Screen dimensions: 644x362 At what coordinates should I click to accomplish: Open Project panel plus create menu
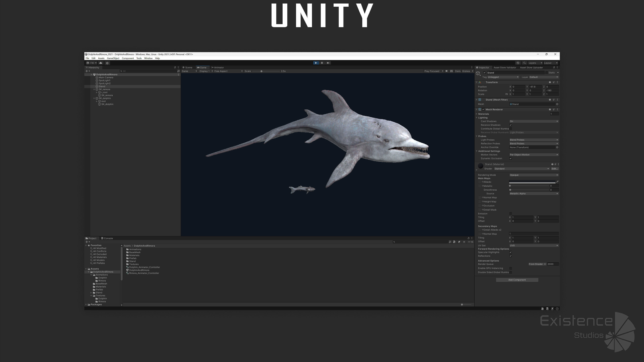pos(88,242)
